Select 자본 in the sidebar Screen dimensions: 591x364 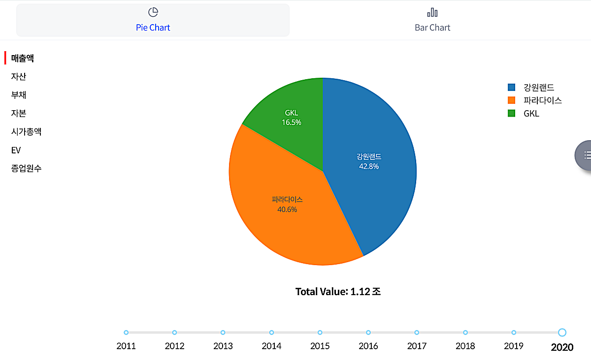click(19, 113)
